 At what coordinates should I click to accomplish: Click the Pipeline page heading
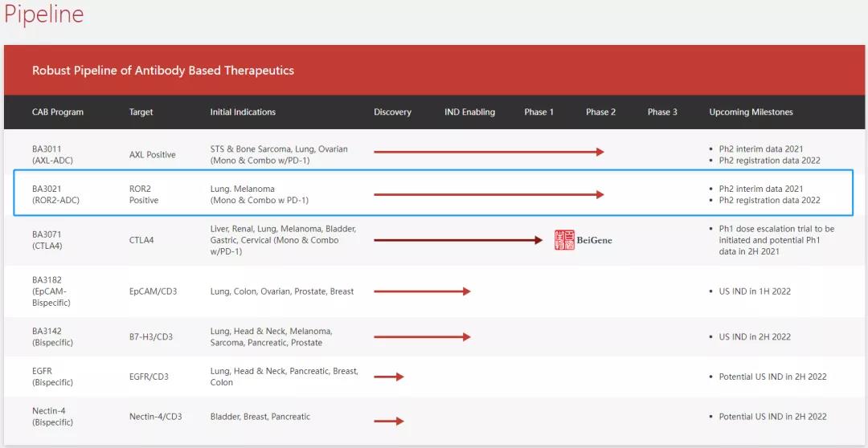[x=44, y=14]
